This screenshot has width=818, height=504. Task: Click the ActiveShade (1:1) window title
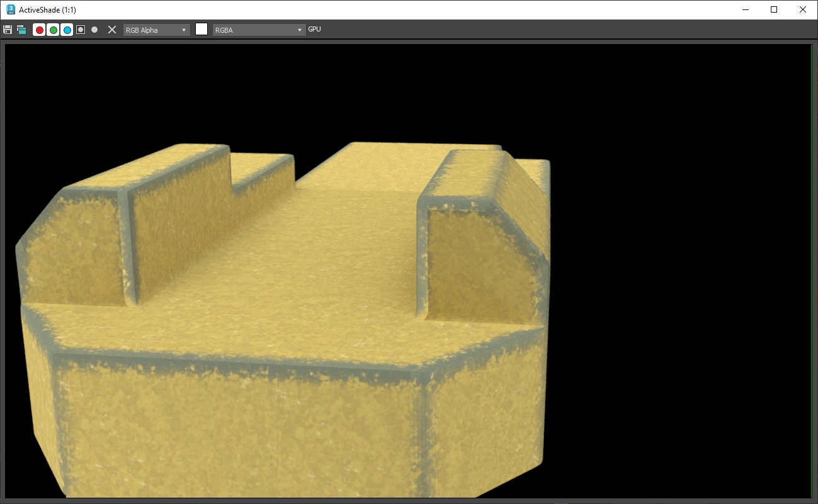pyautogui.click(x=49, y=10)
